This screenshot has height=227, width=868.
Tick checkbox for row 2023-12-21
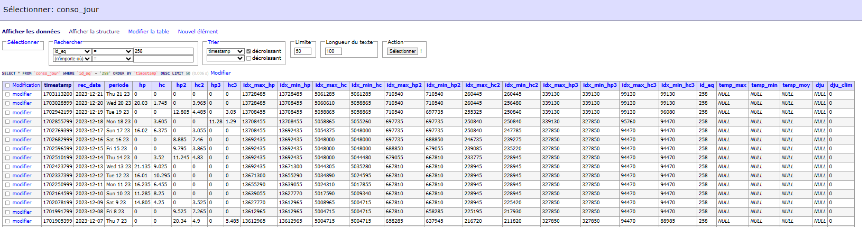point(7,94)
